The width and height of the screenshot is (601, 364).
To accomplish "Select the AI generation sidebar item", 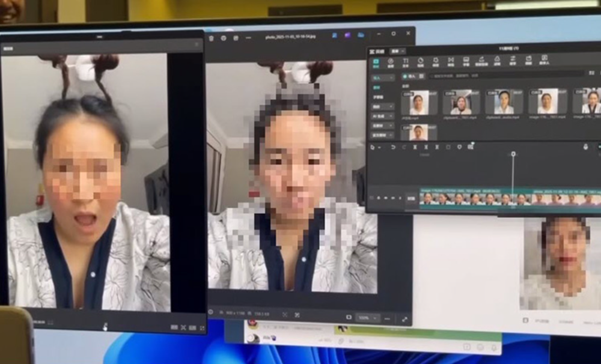I will pyautogui.click(x=382, y=116).
